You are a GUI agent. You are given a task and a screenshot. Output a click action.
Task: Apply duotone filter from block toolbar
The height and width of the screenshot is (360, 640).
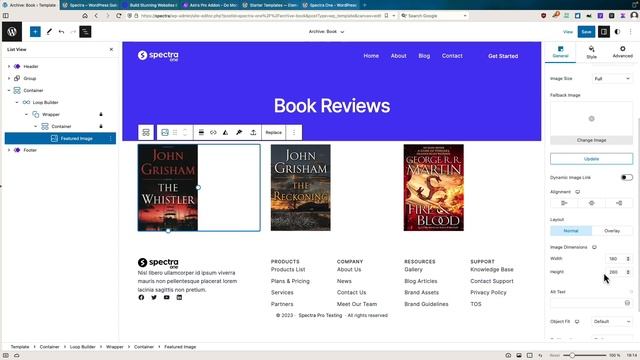pyautogui.click(x=225, y=132)
